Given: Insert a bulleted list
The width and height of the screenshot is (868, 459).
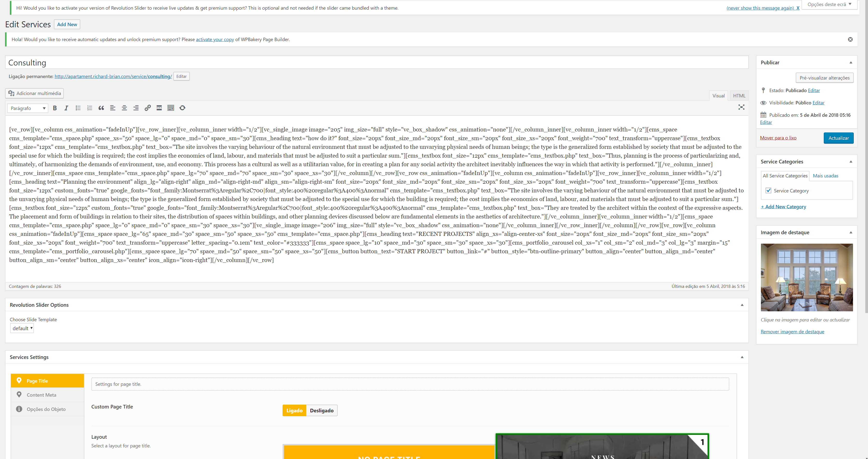Looking at the screenshot, I should point(78,108).
